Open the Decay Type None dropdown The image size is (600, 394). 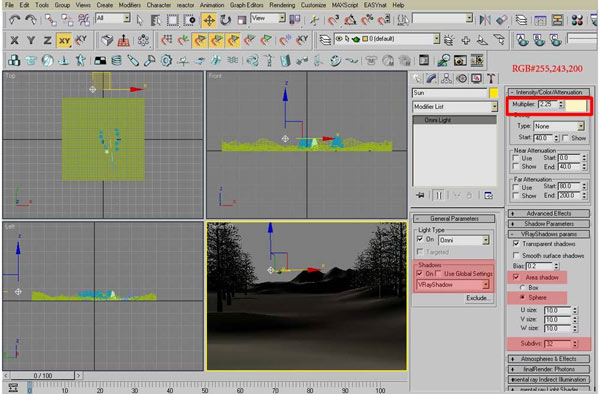click(x=559, y=126)
